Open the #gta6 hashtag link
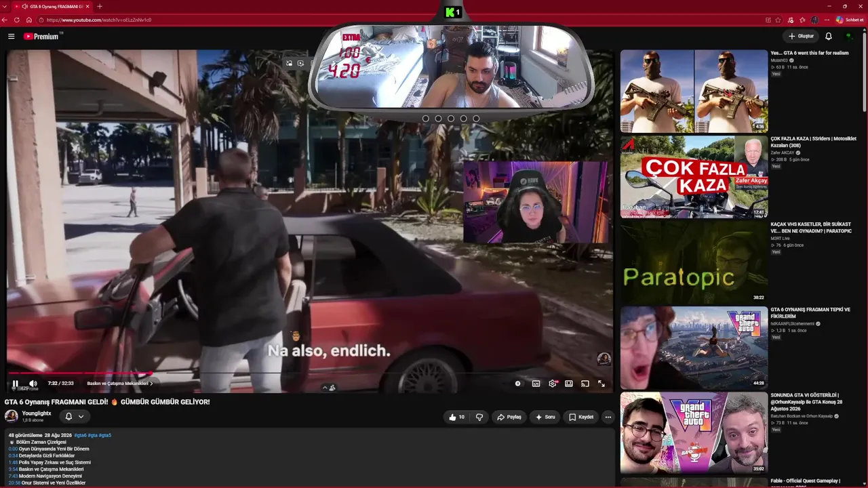This screenshot has width=868, height=488. [x=80, y=435]
